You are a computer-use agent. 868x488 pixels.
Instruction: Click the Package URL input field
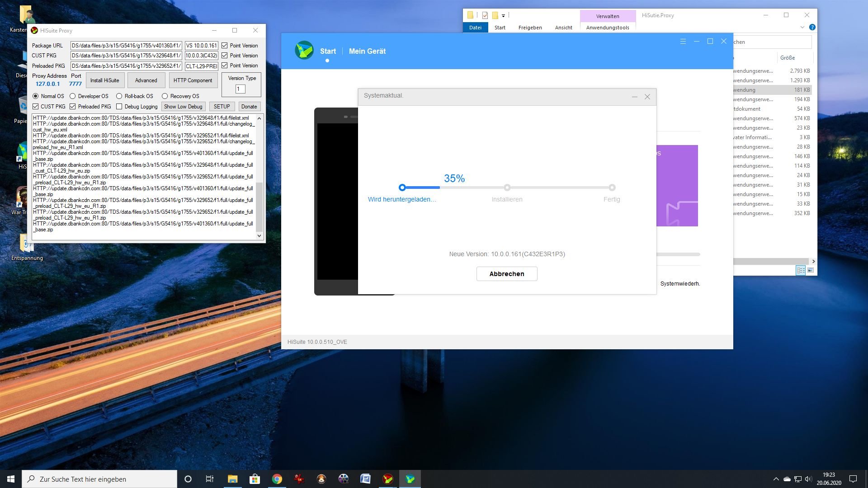[127, 46]
